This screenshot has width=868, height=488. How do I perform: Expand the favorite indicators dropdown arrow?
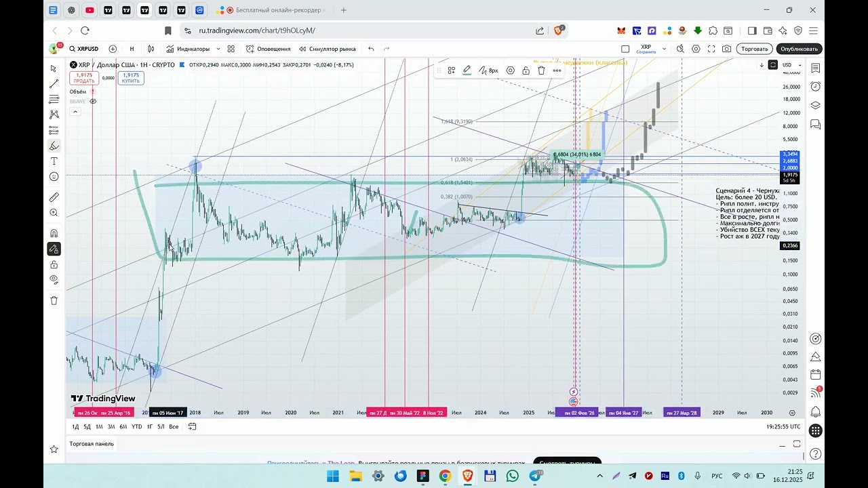click(x=218, y=49)
